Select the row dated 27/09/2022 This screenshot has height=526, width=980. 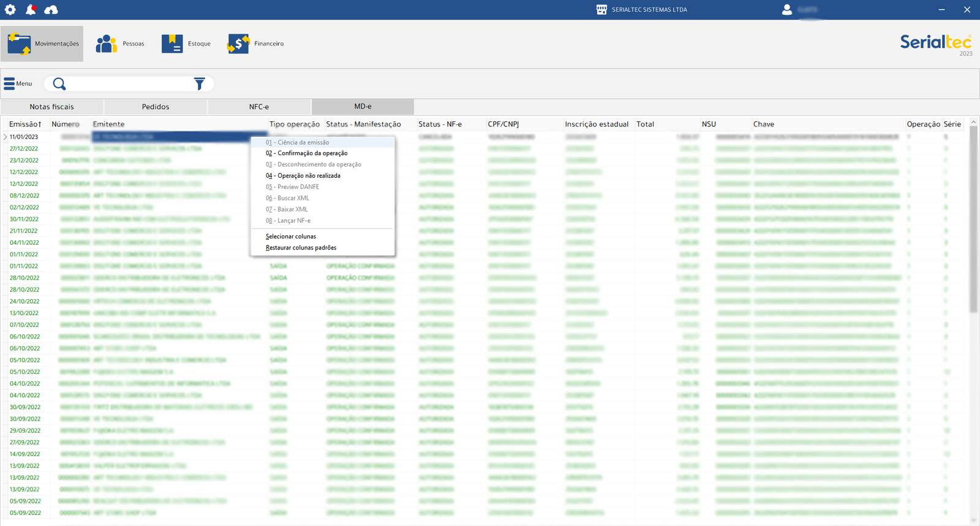pyautogui.click(x=485, y=442)
